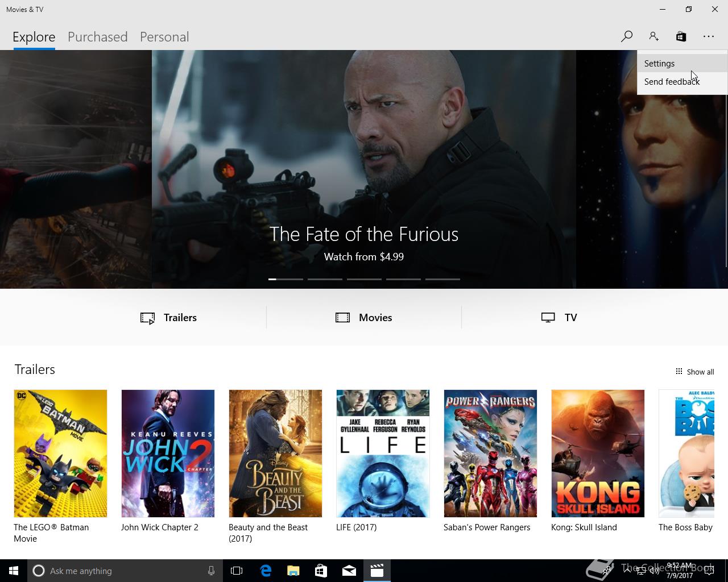The image size is (728, 582).
Task: Open Kong: Skull Island poster
Action: click(x=598, y=454)
